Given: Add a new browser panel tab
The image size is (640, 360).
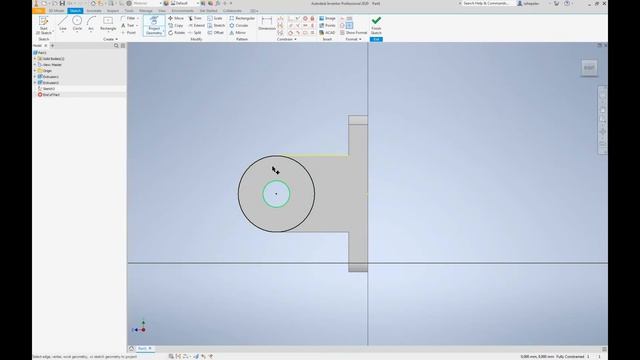Looking at the screenshot, I should 52,46.
